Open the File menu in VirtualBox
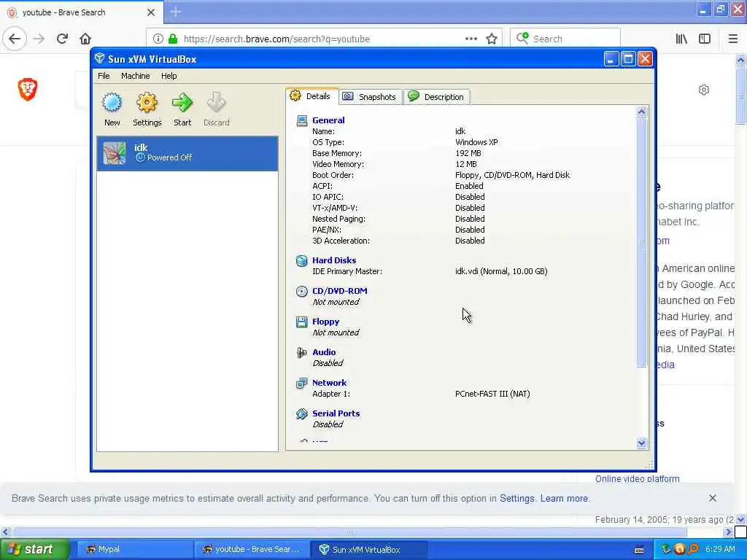747x560 pixels. (104, 76)
